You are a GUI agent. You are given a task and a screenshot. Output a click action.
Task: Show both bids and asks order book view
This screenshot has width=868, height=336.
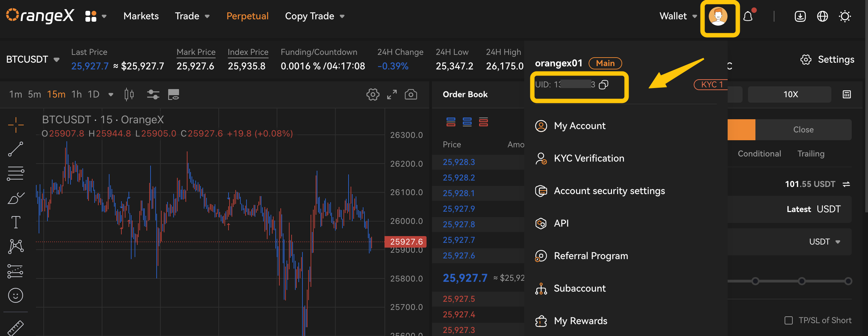451,122
